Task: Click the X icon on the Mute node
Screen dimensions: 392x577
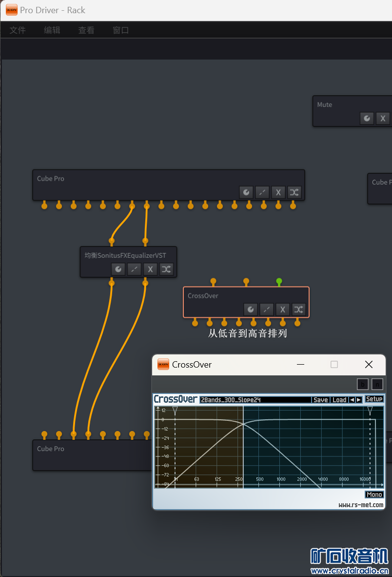Action: coord(383,118)
